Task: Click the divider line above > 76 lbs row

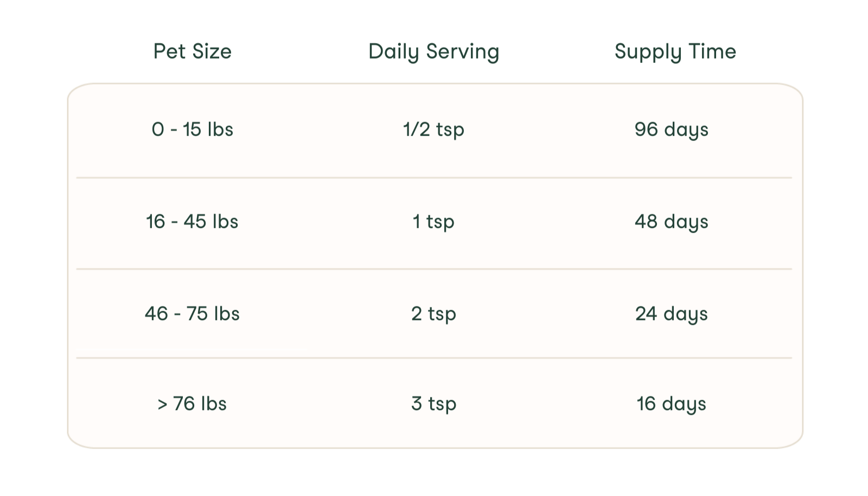Action: tap(434, 358)
